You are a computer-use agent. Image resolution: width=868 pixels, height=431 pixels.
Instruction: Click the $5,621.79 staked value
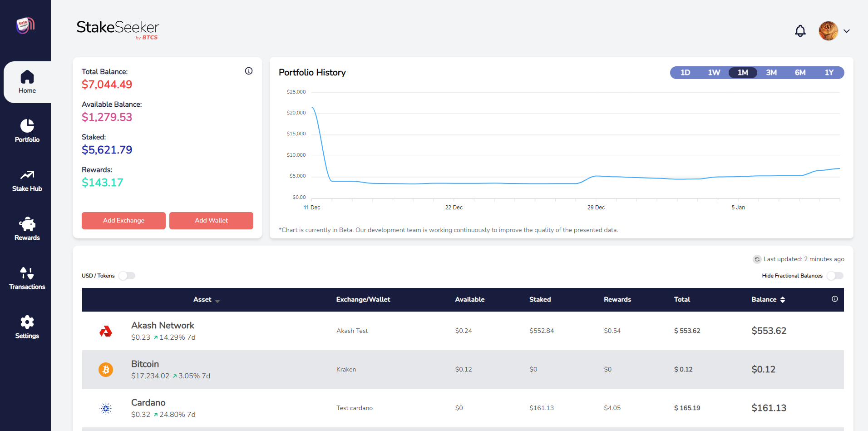tap(107, 150)
